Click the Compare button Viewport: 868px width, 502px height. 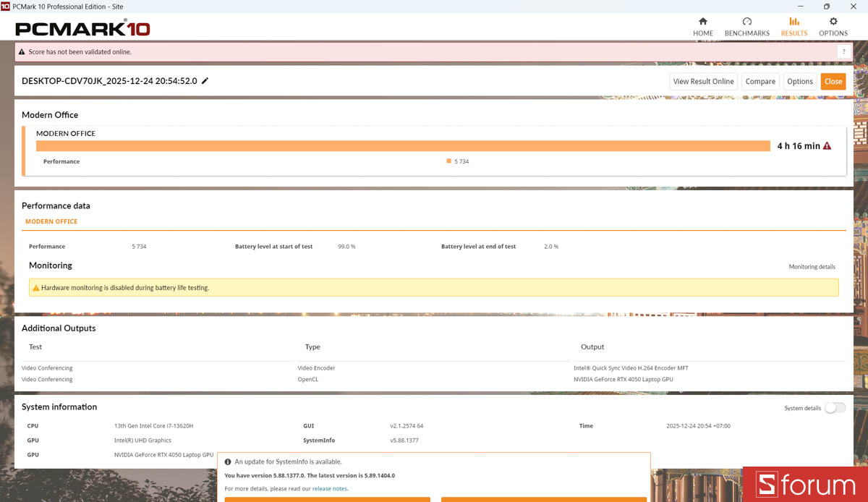pos(760,82)
